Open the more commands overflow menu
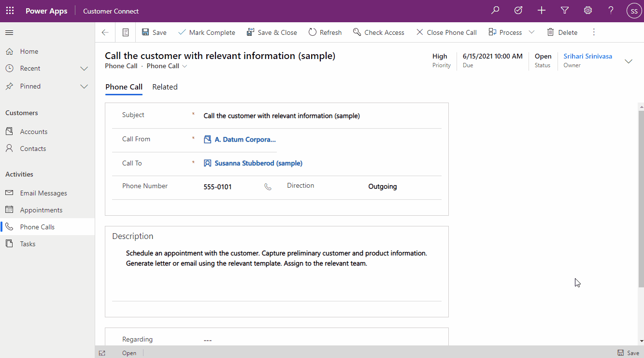Viewport: 644px width, 358px height. coord(594,32)
